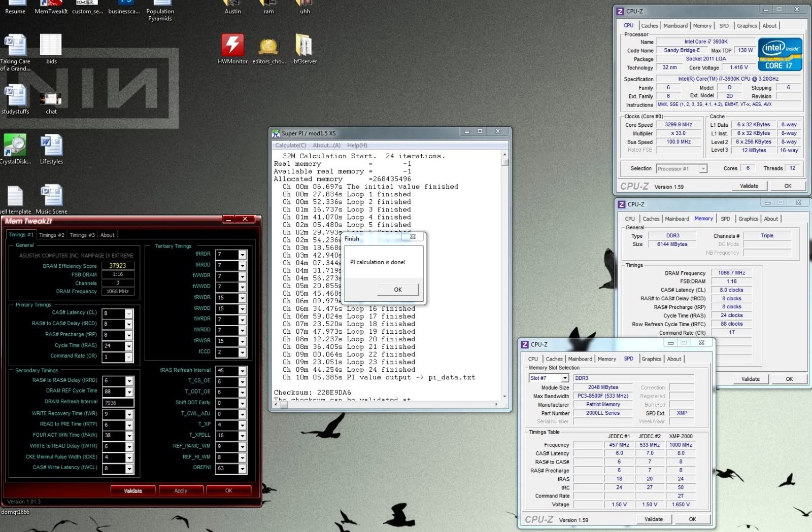Click Validate button in MemTweakIt
Image resolution: width=812 pixels, height=532 pixels.
point(133,490)
